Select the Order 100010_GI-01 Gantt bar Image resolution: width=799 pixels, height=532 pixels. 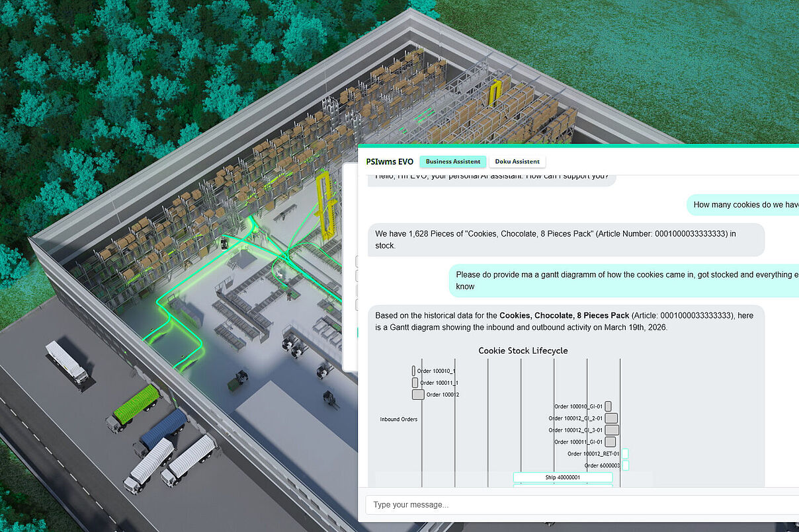click(x=608, y=406)
